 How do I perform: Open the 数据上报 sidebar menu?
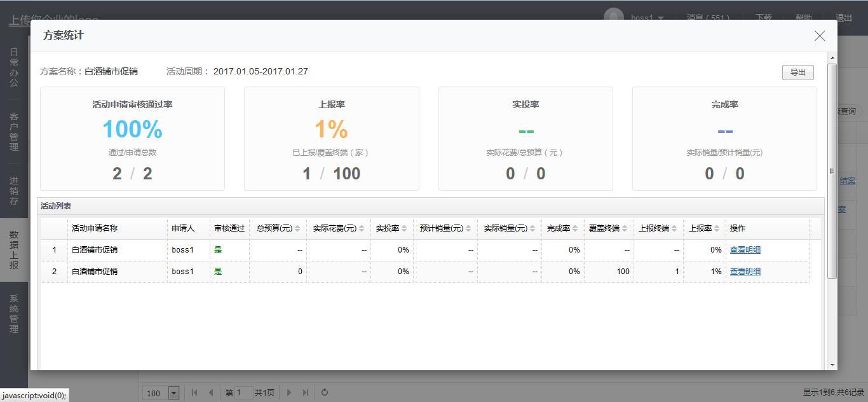(x=14, y=250)
